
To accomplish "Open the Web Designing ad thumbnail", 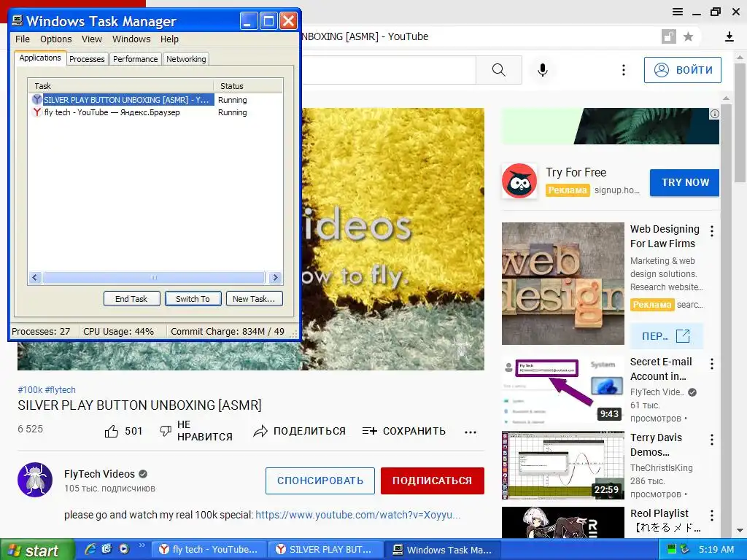I will 562,284.
